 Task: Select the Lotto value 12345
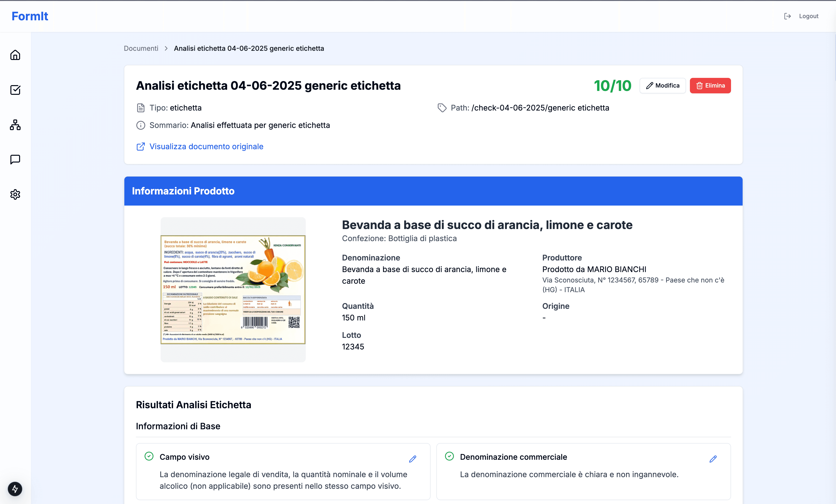coord(353,347)
